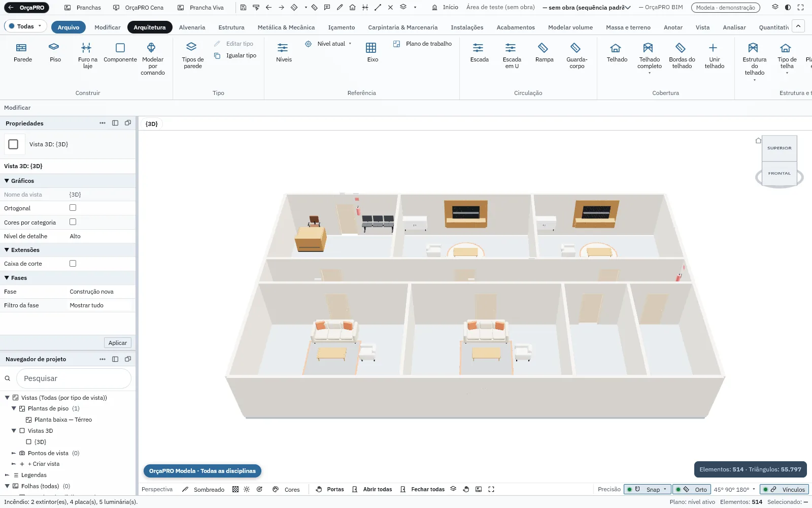Toggle the Orto constraint
The width and height of the screenshot is (812, 508).
691,489
